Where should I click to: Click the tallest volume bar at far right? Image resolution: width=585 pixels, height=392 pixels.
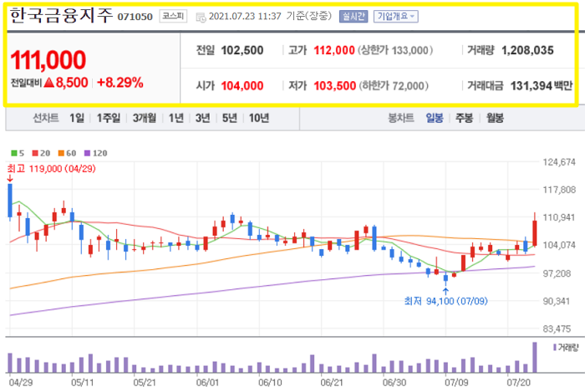[535, 357]
